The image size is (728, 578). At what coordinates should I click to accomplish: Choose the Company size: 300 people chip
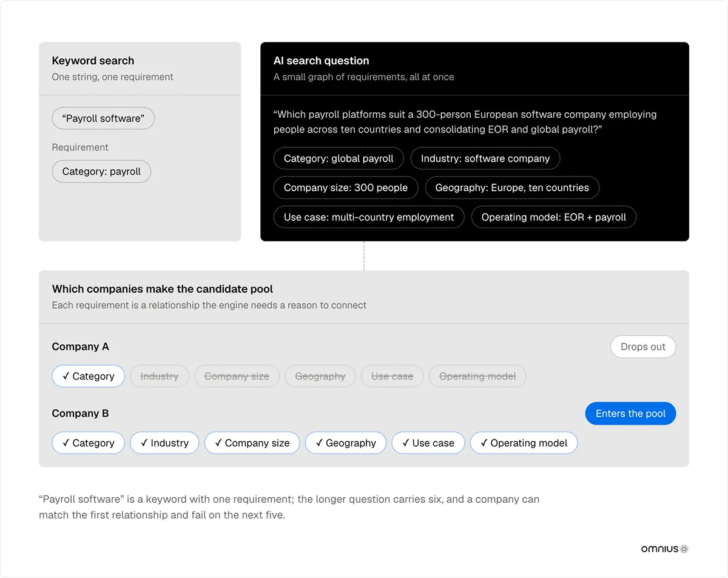[346, 188]
